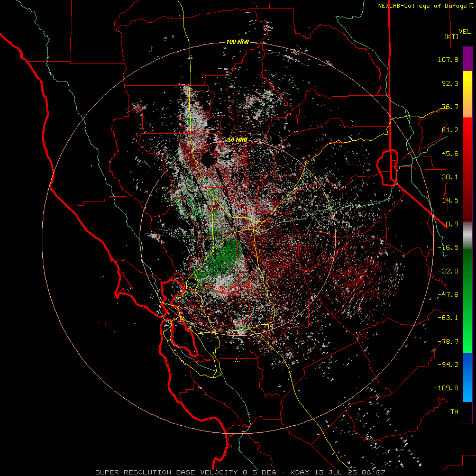Click the purple segment of the color bar
Screen dimensions: 476x476
pyautogui.click(x=467, y=59)
